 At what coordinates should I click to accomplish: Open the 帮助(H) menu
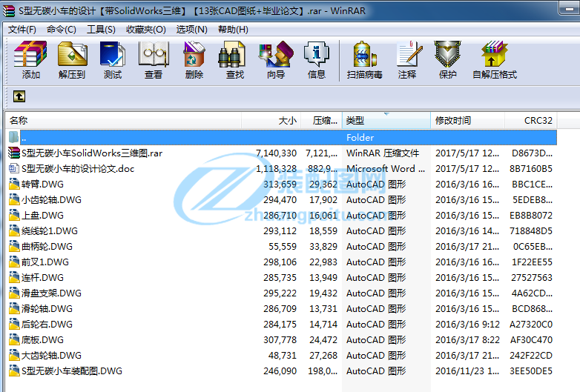233,30
